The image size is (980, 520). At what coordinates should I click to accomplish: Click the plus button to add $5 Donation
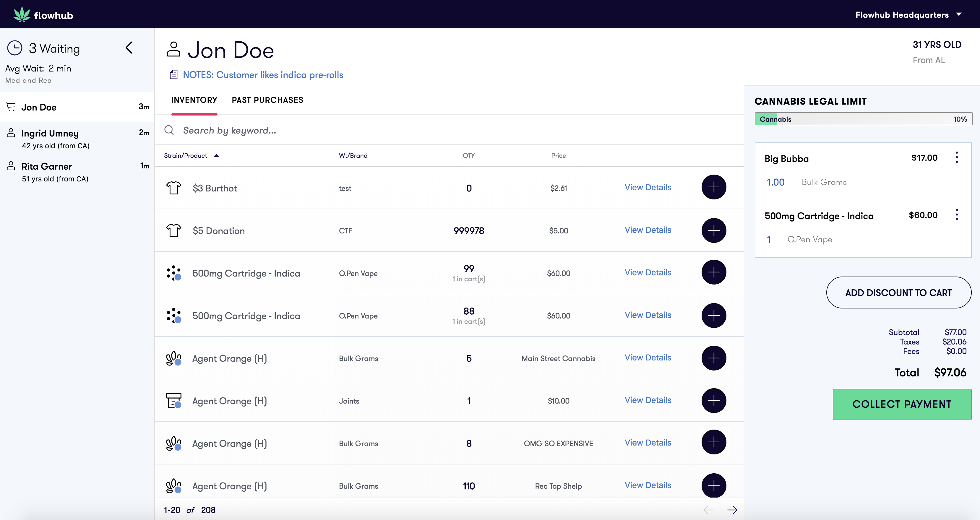click(x=714, y=230)
